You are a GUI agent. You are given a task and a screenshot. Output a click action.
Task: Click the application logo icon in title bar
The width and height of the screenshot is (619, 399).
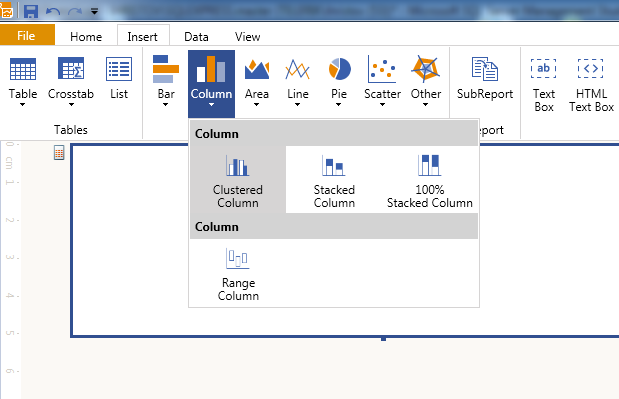pyautogui.click(x=6, y=11)
